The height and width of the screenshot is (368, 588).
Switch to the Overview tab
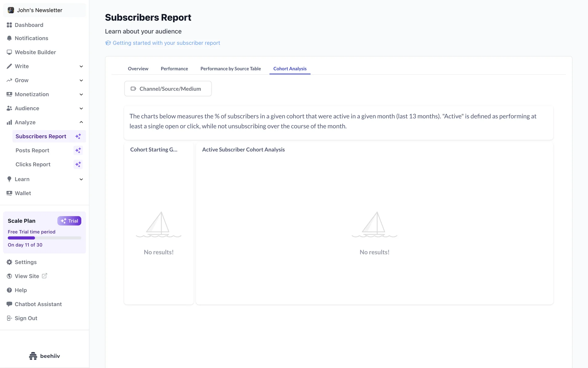(138, 69)
